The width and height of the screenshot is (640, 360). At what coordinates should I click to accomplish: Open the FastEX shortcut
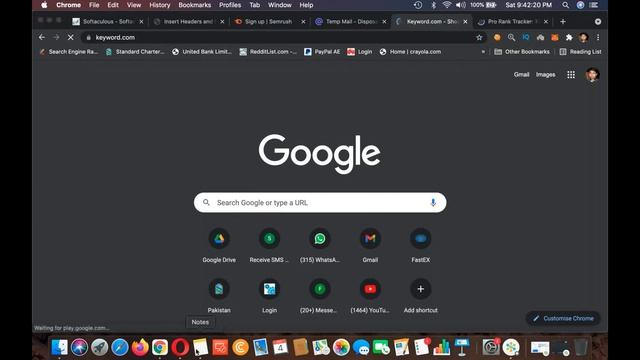pos(420,245)
